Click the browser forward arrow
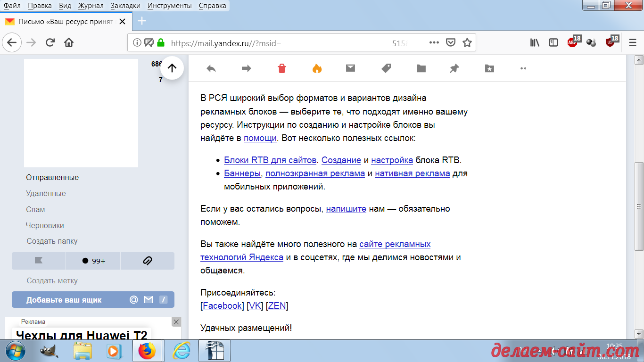 tap(31, 42)
